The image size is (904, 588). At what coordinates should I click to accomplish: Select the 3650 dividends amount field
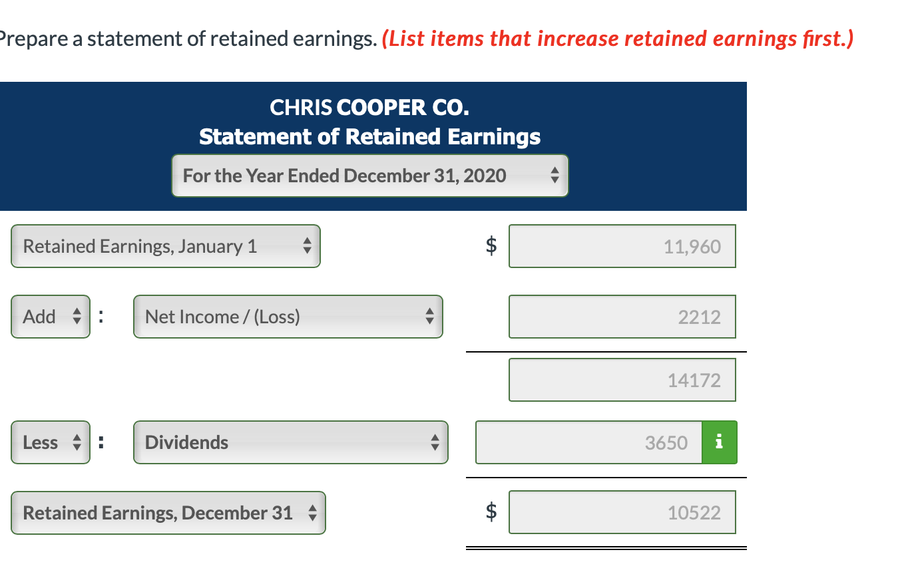point(588,442)
